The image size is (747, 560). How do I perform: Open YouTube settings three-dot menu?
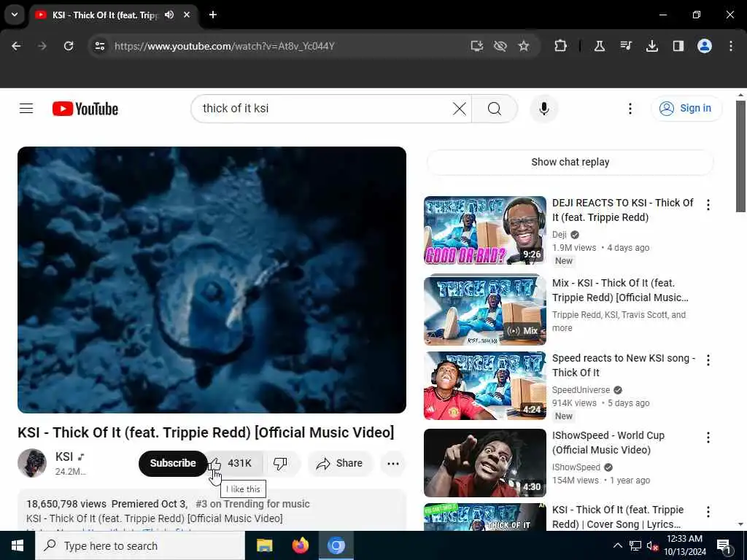(630, 109)
